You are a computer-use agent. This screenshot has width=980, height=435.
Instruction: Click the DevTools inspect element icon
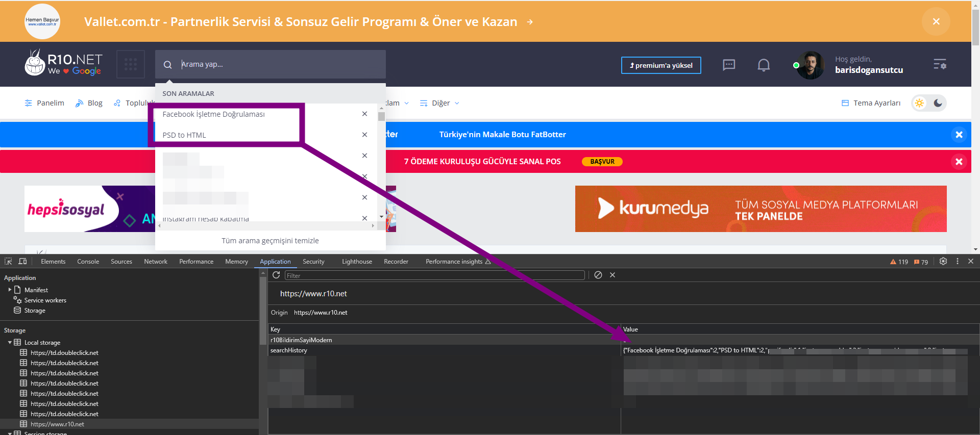point(8,261)
